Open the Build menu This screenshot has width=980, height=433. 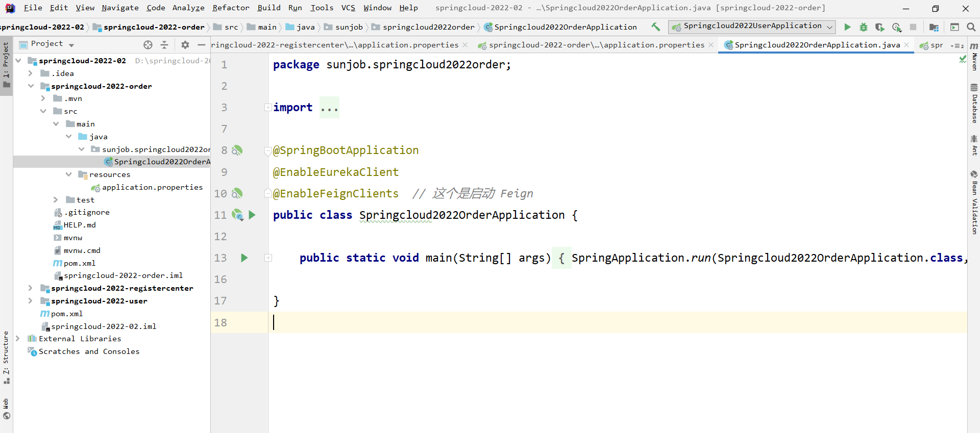click(269, 8)
